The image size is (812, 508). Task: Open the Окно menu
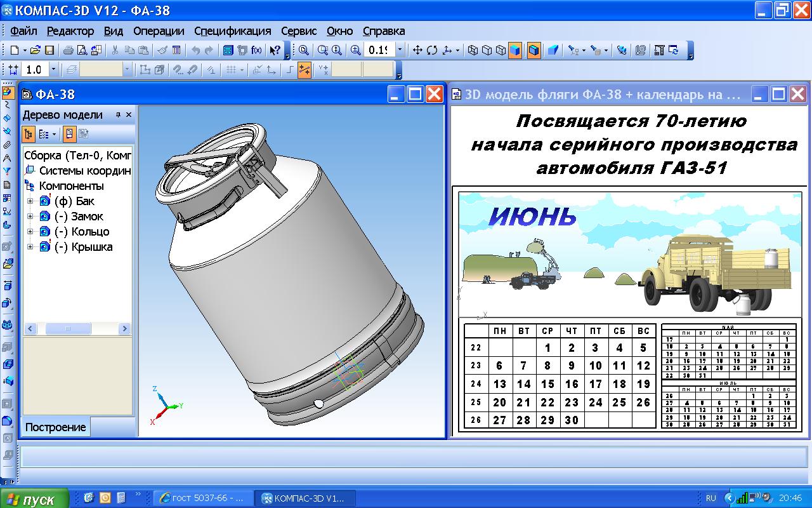[x=339, y=30]
